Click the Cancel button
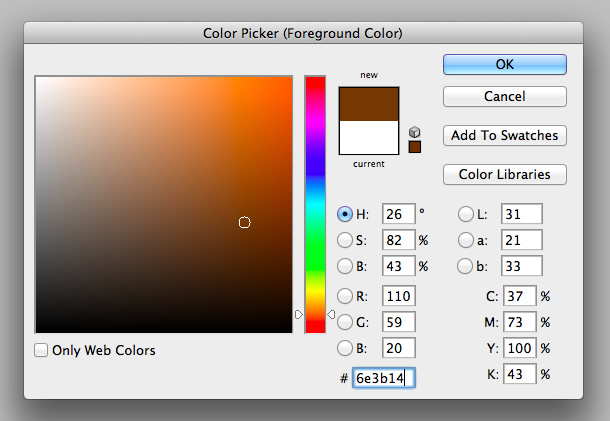610x421 pixels. point(505,96)
